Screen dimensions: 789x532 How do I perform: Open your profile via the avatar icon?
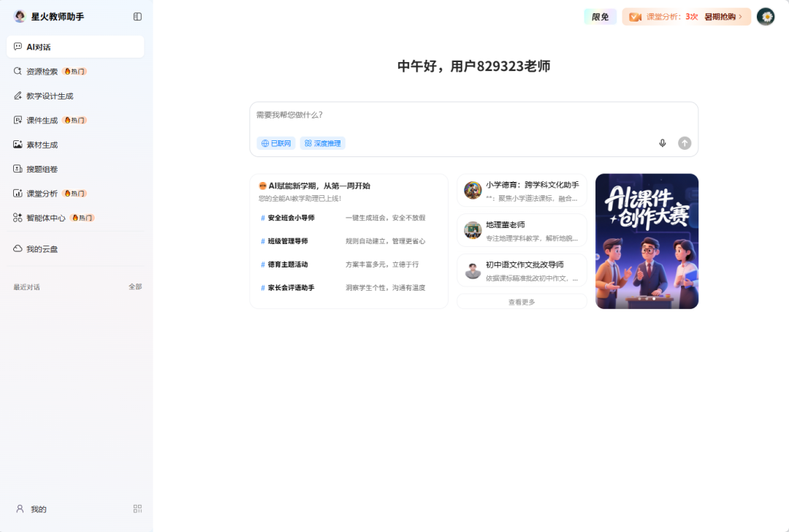pyautogui.click(x=765, y=16)
